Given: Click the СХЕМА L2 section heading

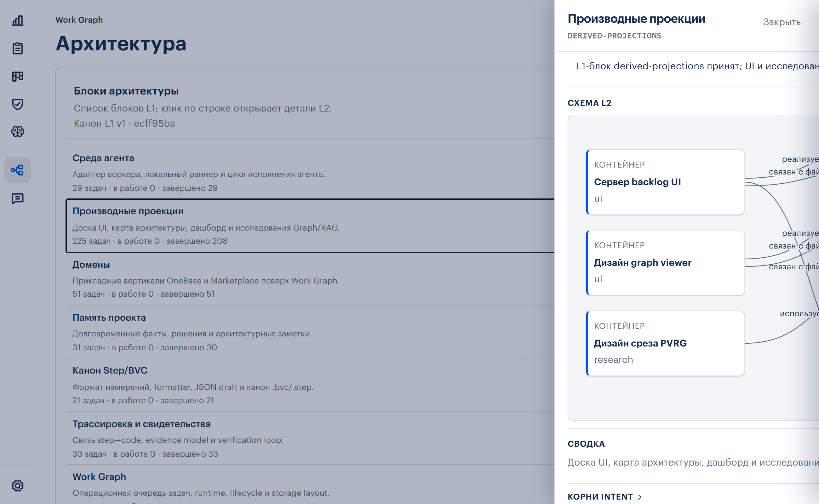Looking at the screenshot, I should (x=589, y=103).
